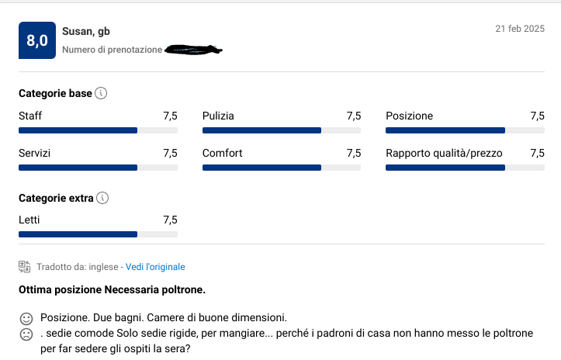Screen dimensions: 561x360
Task: Click the reviewer name Susan, gb
Action: [86, 31]
